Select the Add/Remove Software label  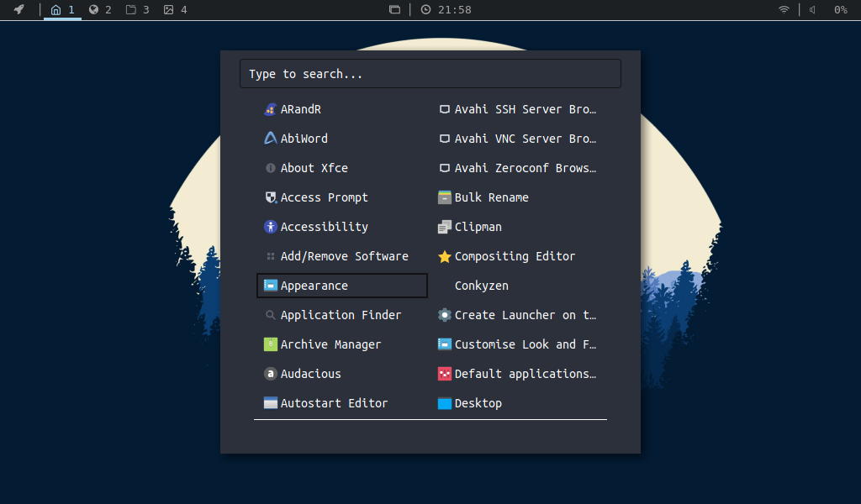click(x=344, y=256)
